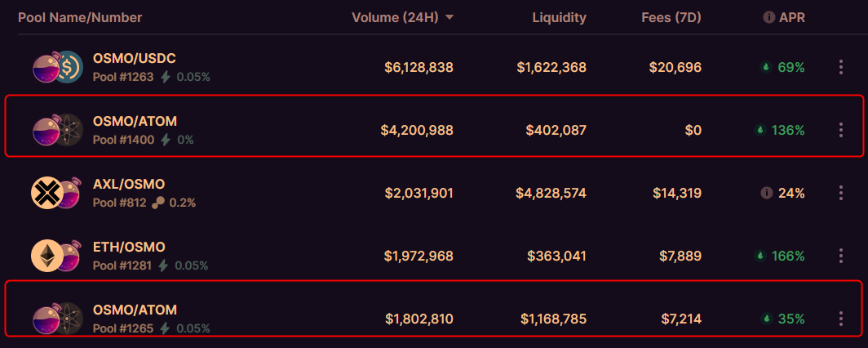Click the info icon beside the APR header
This screenshot has width=868, height=348.
769,17
